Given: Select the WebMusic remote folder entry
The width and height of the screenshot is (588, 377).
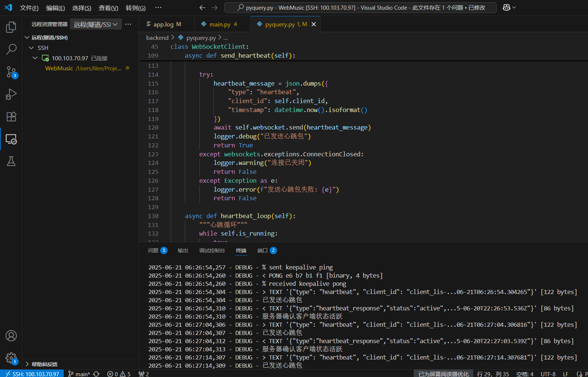Looking at the screenshot, I should click(x=80, y=68).
